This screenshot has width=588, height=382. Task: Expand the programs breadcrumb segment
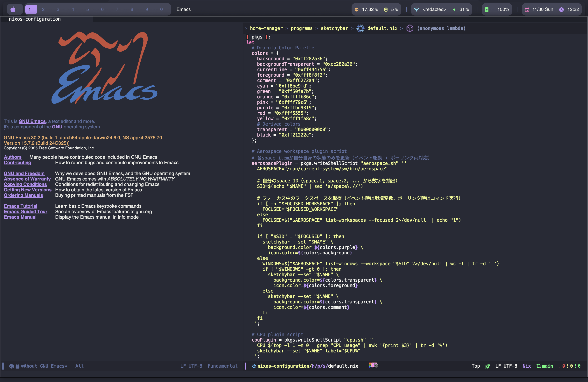(x=301, y=28)
